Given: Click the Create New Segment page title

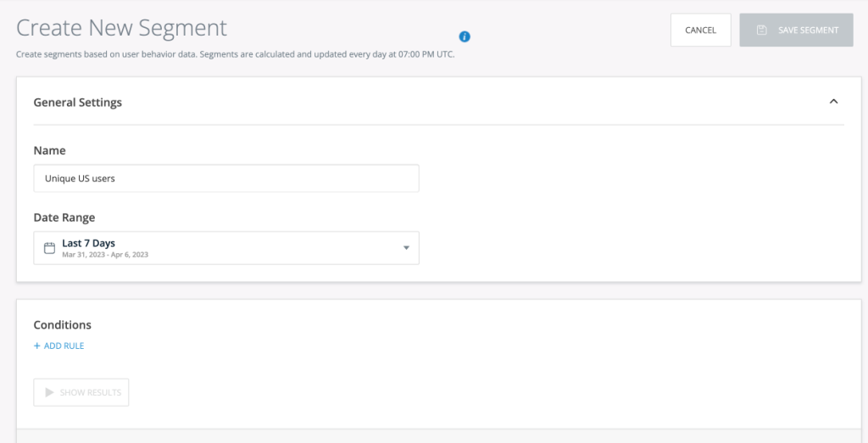Looking at the screenshot, I should [x=122, y=27].
